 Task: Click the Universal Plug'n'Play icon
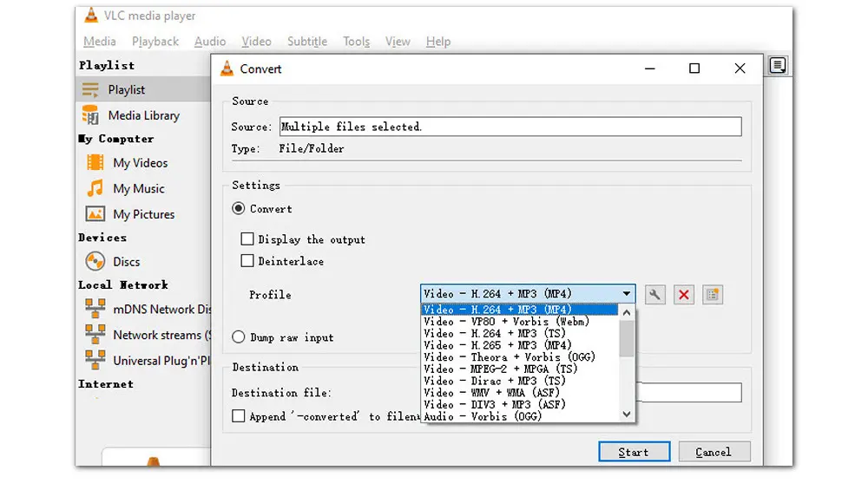click(95, 360)
